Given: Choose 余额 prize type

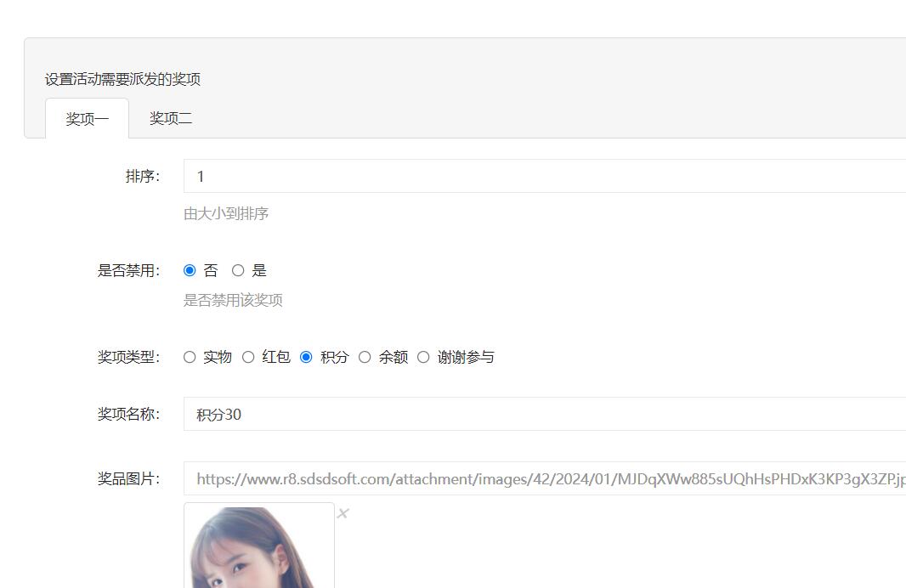Looking at the screenshot, I should tap(365, 357).
